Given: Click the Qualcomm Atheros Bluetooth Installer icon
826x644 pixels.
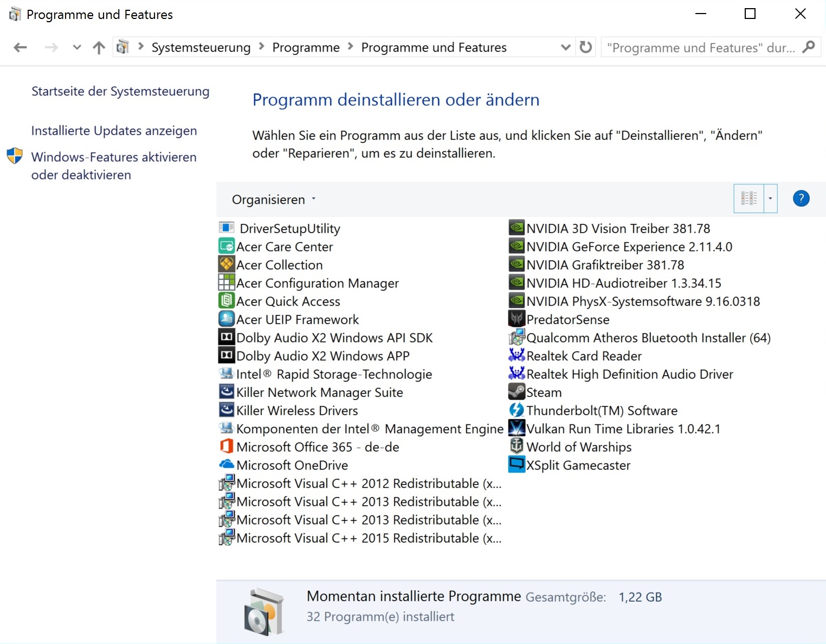Looking at the screenshot, I should click(517, 337).
